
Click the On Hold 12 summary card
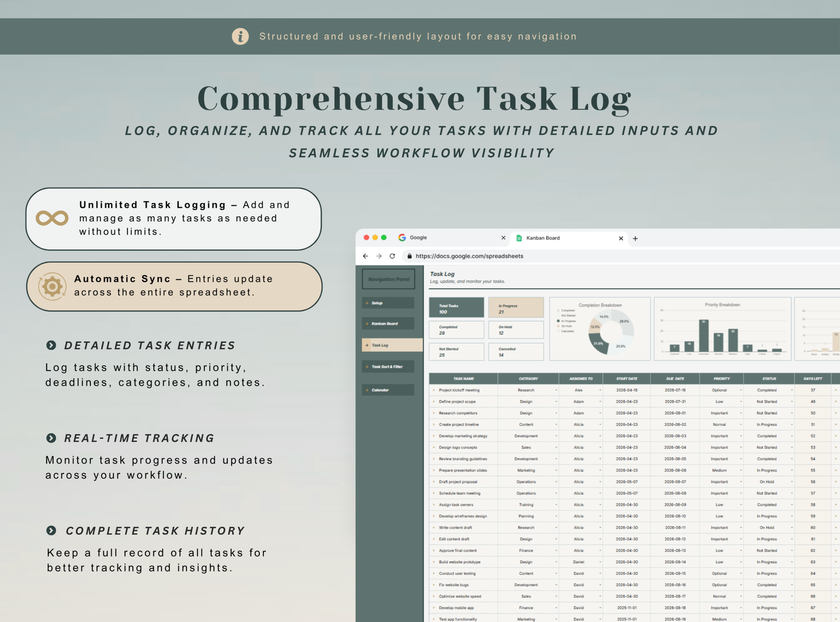click(x=516, y=330)
